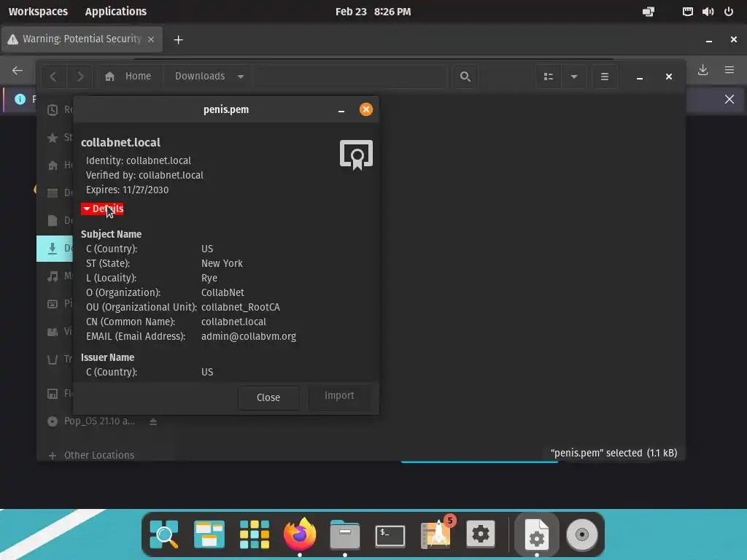Click the New York state value

coord(222,263)
